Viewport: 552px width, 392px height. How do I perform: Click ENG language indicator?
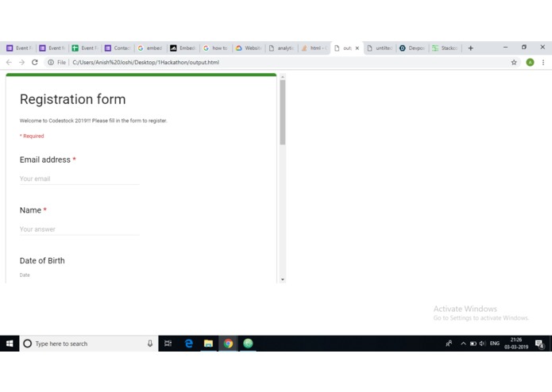(x=495, y=344)
